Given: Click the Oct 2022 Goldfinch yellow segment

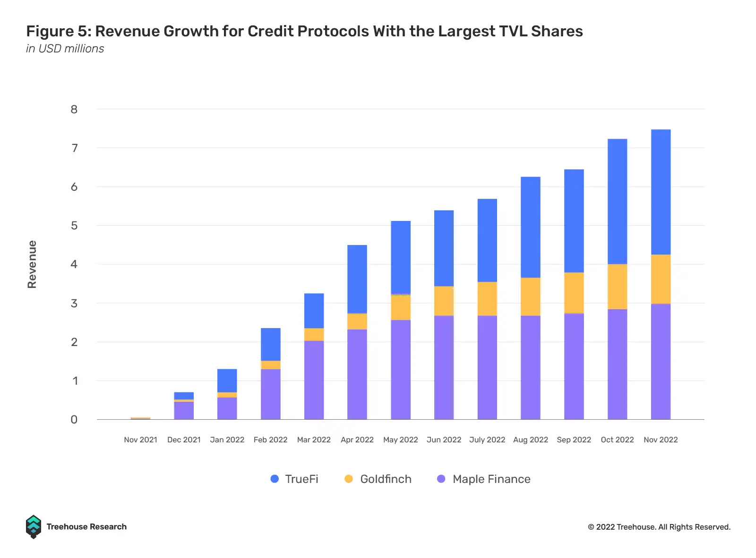Looking at the screenshot, I should tap(617, 287).
